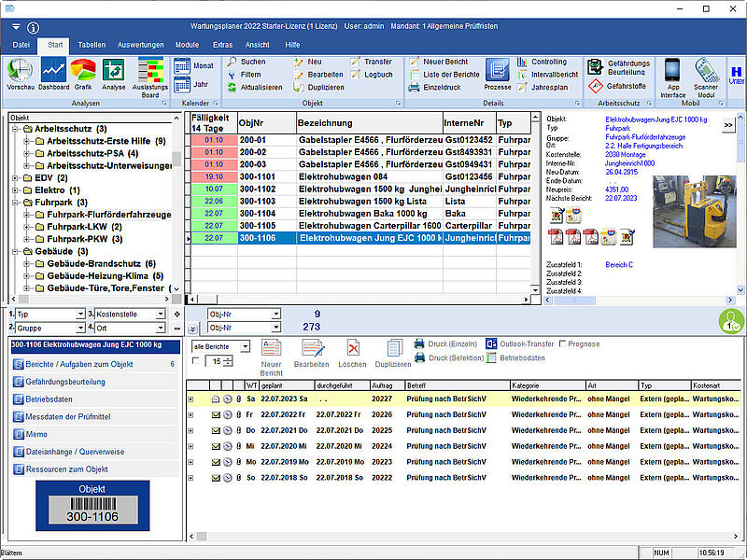The height and width of the screenshot is (560, 747).
Task: Click the Löschen delete icon
Action: pyautogui.click(x=353, y=348)
